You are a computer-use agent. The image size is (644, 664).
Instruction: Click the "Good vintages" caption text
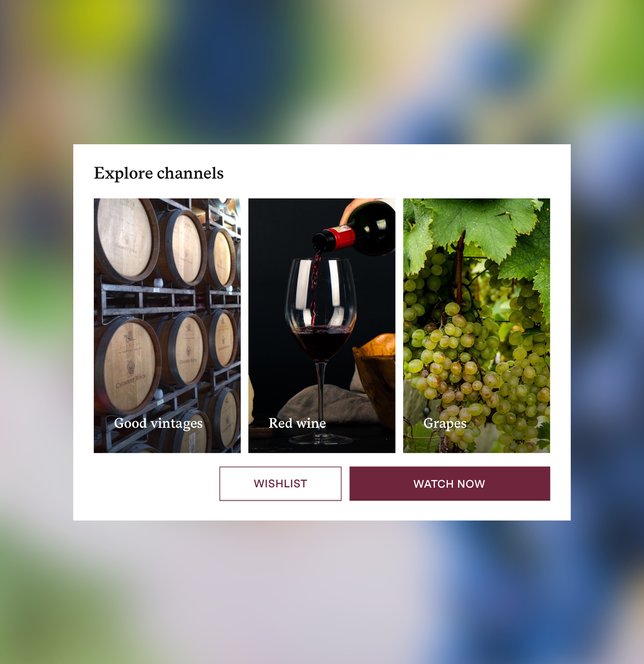point(158,423)
